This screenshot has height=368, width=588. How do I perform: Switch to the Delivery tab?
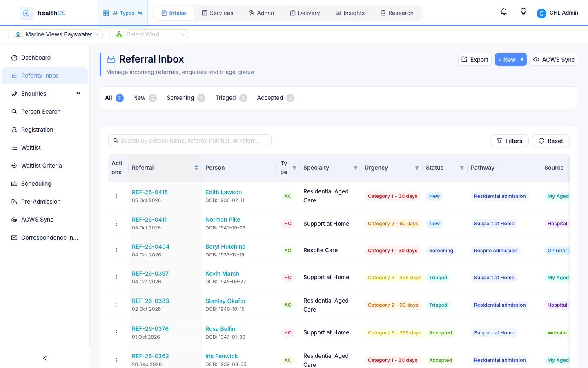(305, 13)
